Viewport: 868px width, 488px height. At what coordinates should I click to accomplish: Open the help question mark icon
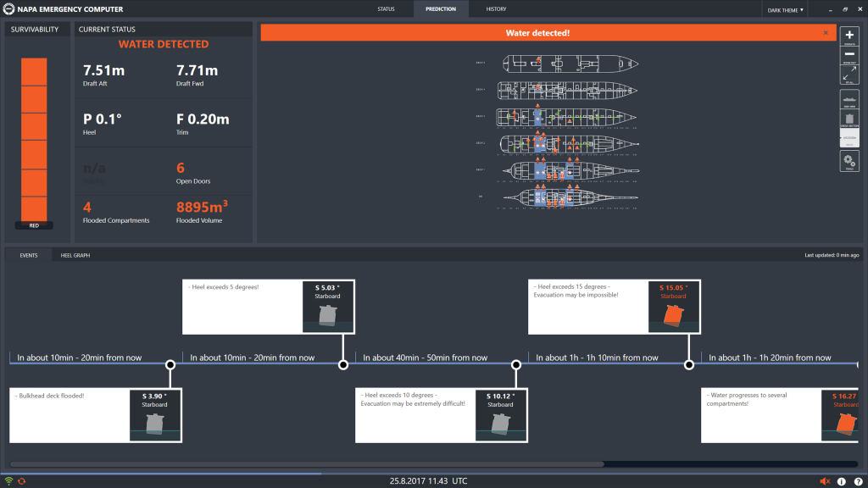coord(858,481)
